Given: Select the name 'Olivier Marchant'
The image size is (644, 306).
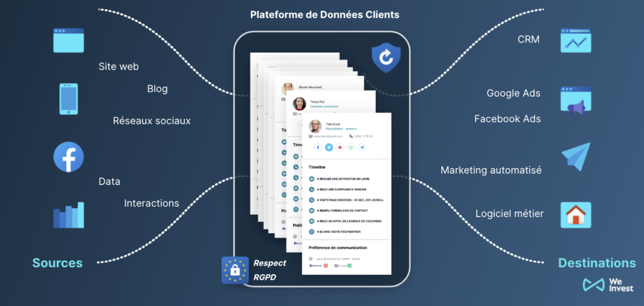Looking at the screenshot, I should (x=310, y=87).
